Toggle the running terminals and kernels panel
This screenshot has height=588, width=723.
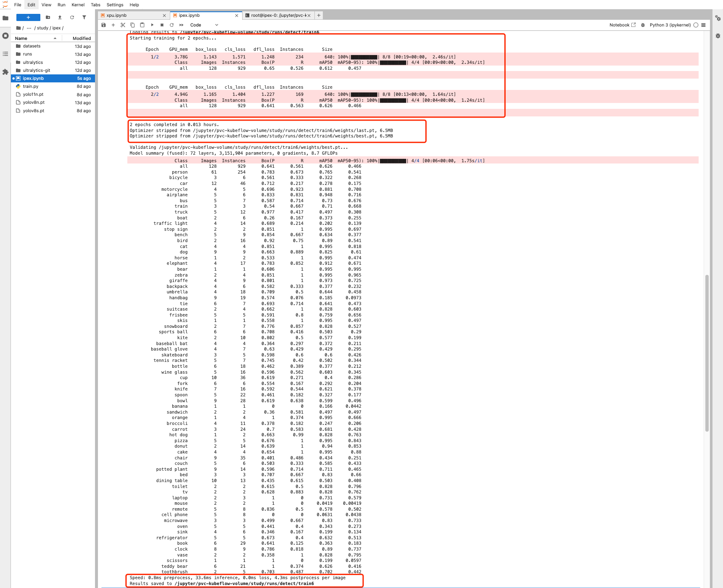point(5,36)
